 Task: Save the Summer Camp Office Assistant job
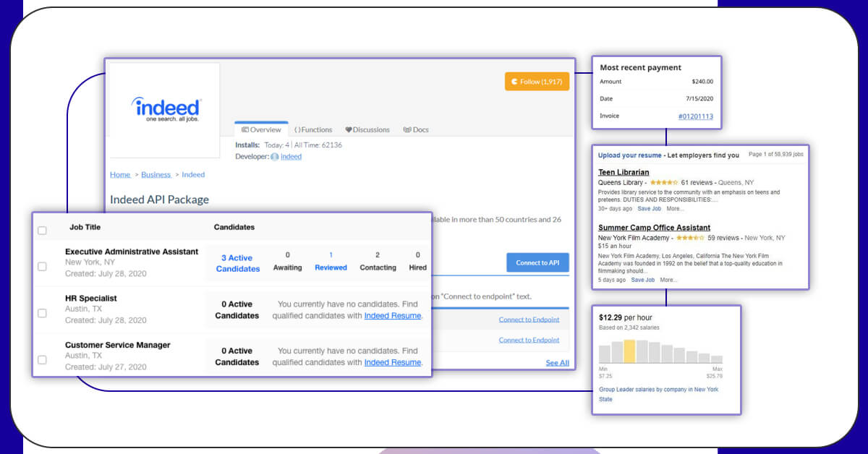pos(643,280)
